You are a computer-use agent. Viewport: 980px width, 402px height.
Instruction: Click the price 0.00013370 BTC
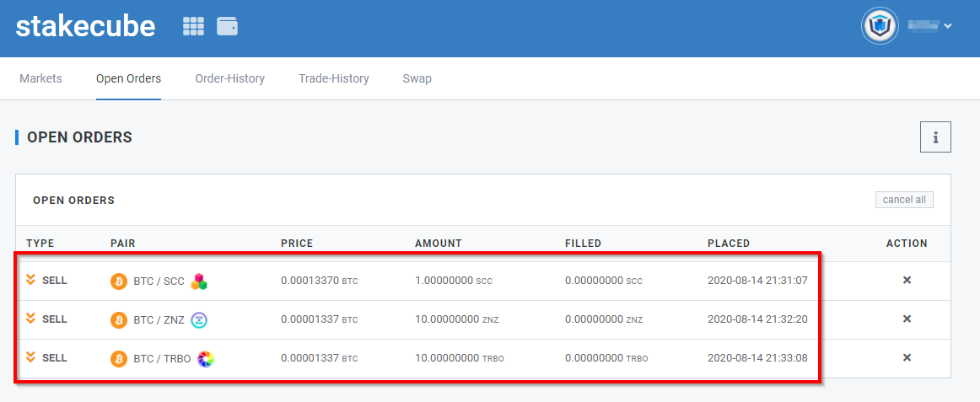[320, 281]
